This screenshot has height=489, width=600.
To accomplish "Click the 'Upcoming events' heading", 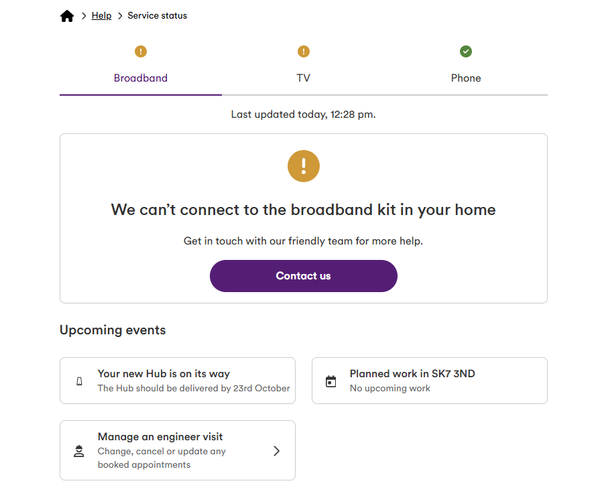I will 113,330.
